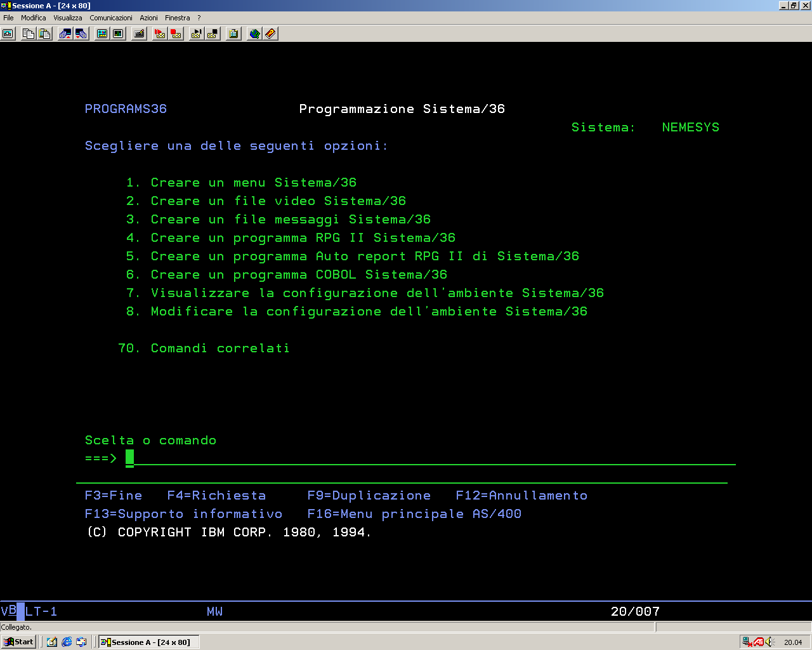
Task: Click the 20/007 cursor position indicator
Action: click(635, 611)
